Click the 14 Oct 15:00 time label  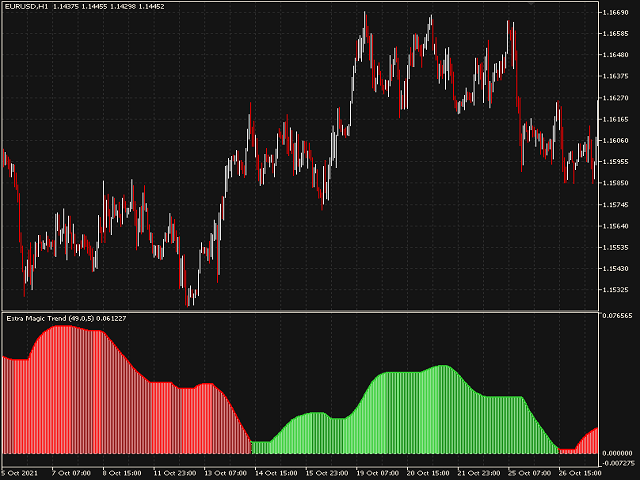tap(276, 473)
